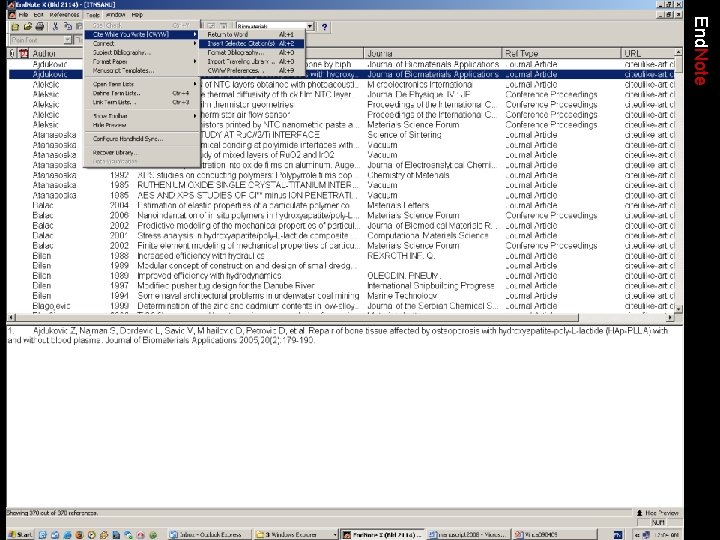This screenshot has height=540, width=720.
Task: Click the read/unread column header icon
Action: [x=23, y=53]
